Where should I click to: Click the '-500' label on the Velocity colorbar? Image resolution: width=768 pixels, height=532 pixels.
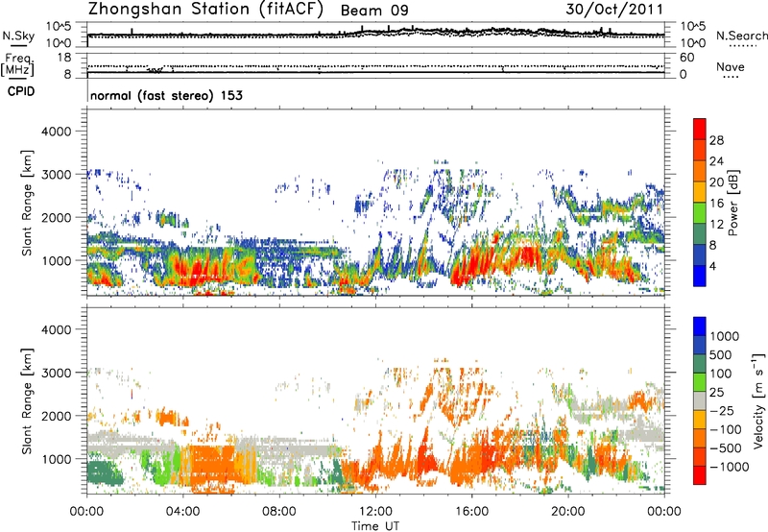[726, 447]
